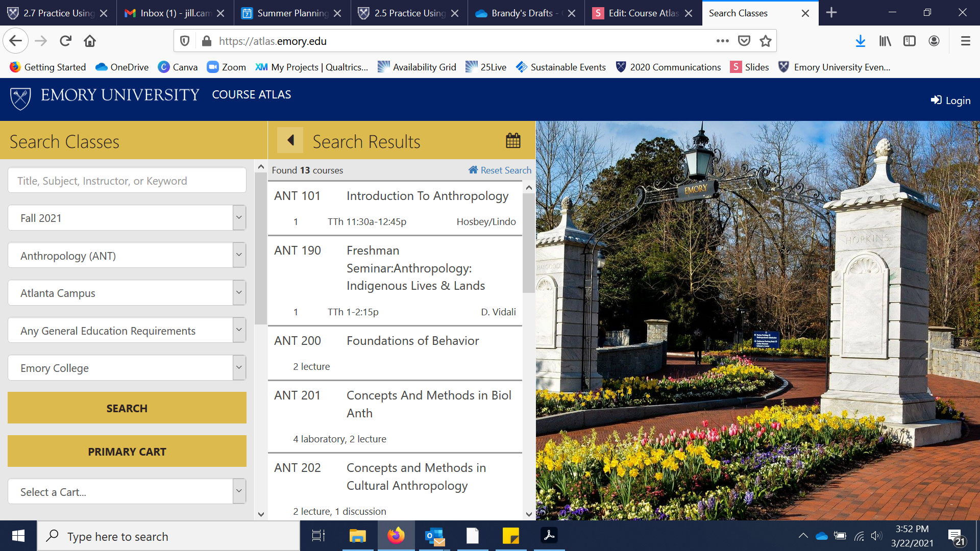
Task: Open ANT 202 Cultural Anthropology result
Action: 395,487
